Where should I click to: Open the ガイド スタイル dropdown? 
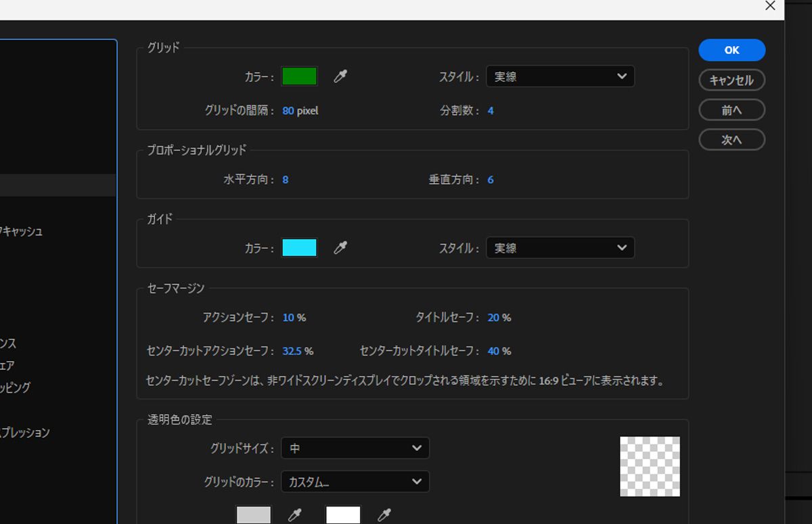[x=560, y=247]
